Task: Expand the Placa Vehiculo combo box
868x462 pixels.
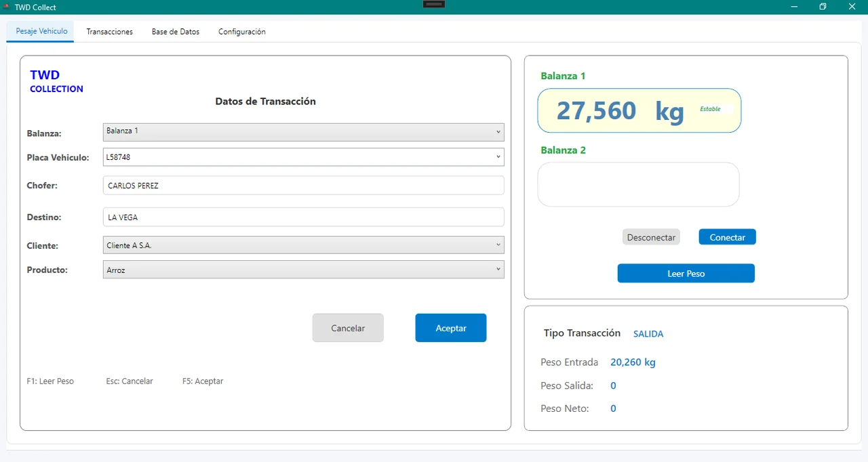Action: coord(303,157)
